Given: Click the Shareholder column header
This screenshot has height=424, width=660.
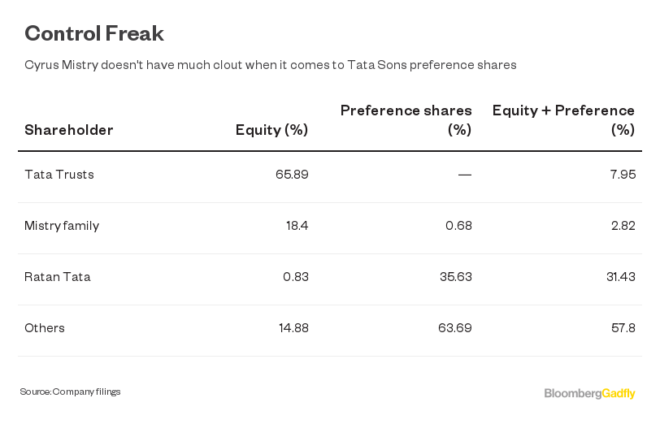Looking at the screenshot, I should 69,130.
